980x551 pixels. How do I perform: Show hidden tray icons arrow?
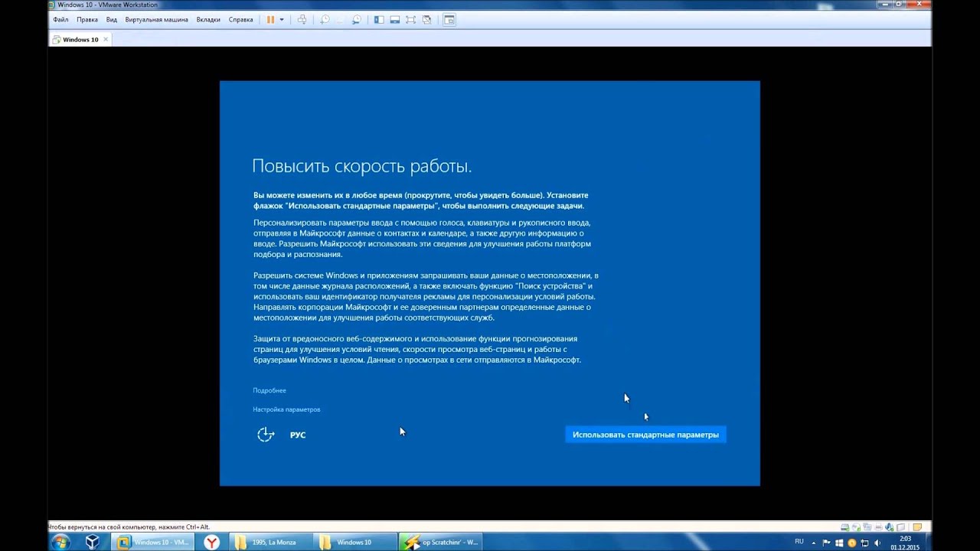(x=814, y=543)
